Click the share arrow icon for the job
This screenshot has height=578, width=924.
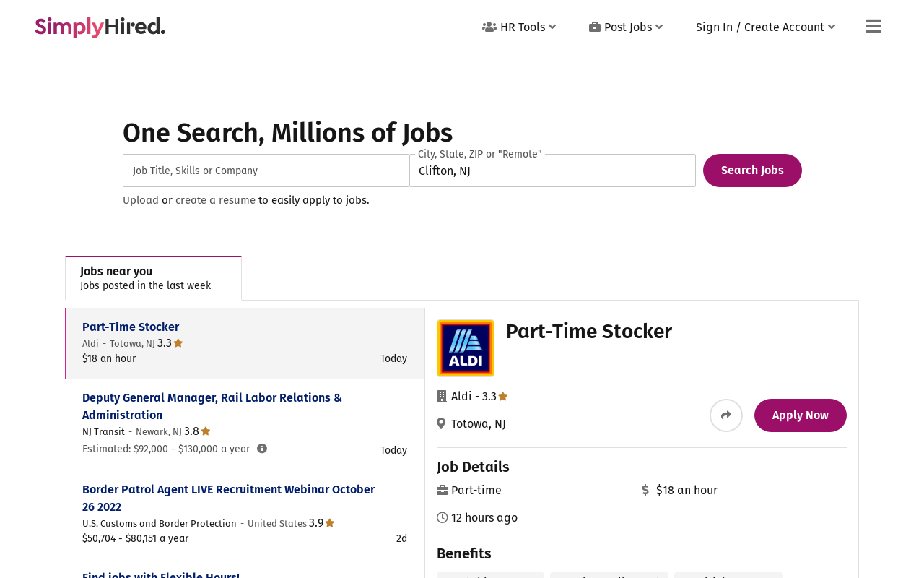click(x=726, y=415)
